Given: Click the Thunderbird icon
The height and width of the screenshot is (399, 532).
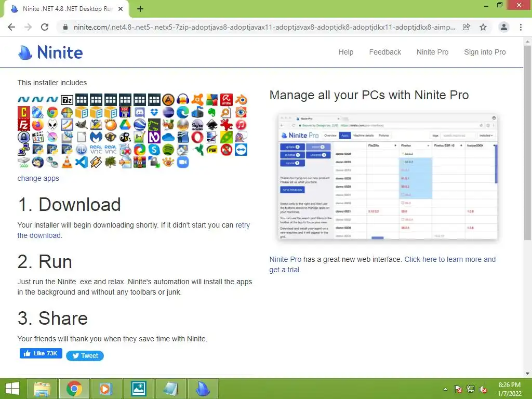Looking at the screenshot, I should click(38, 162).
